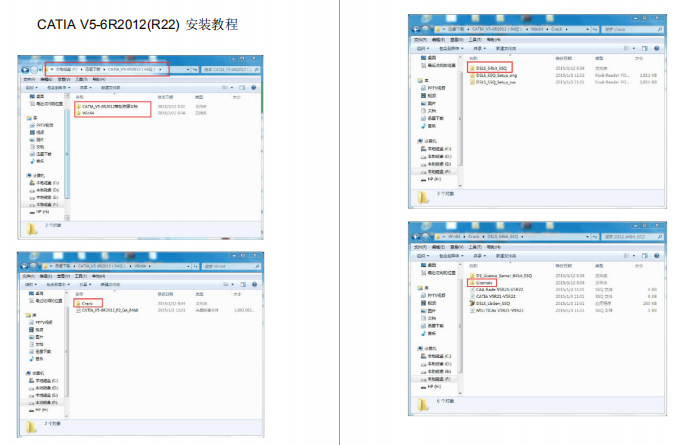Open 文件(F) menu in the DSLS_64bit_SSQ window

pyautogui.click(x=420, y=247)
